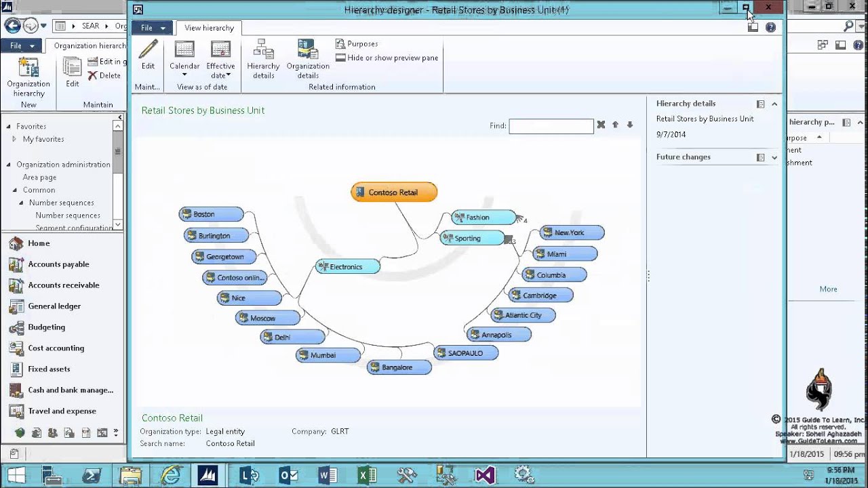Find next match with down arrow
868x488 pixels.
630,125
